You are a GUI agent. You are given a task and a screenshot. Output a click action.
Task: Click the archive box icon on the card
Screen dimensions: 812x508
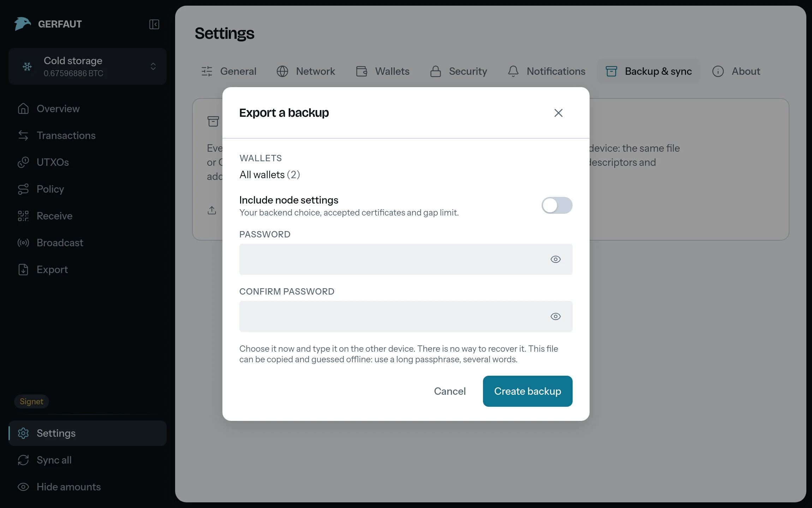click(213, 121)
